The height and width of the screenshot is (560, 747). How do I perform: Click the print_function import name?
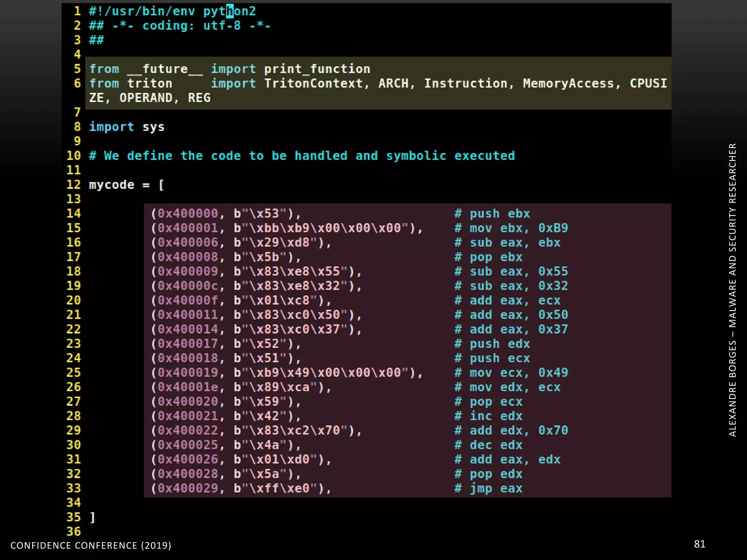pos(317,69)
